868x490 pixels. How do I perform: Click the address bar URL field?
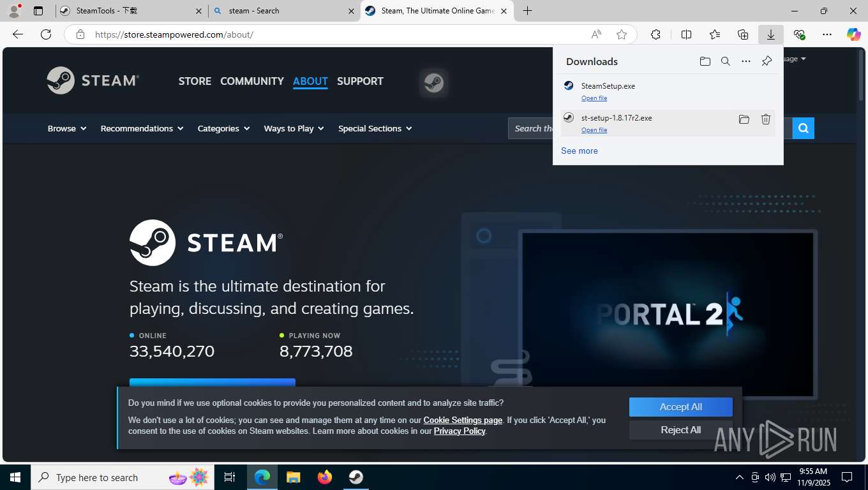pyautogui.click(x=338, y=34)
